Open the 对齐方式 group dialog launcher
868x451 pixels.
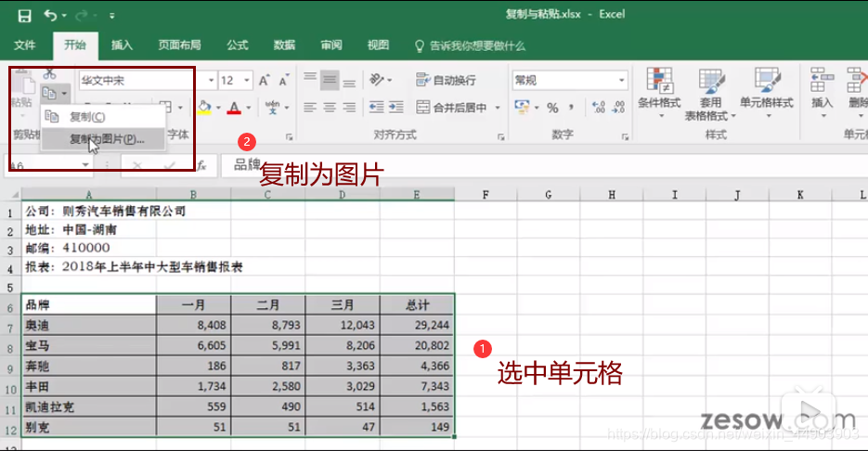point(500,136)
